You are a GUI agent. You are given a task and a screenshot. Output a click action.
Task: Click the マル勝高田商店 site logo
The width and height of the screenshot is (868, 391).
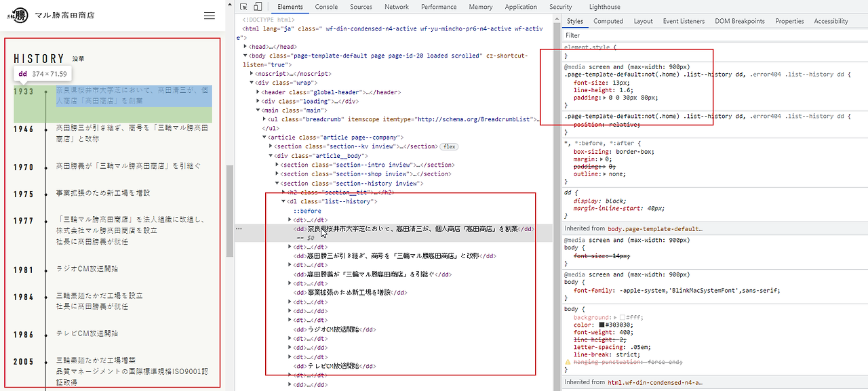tap(52, 15)
